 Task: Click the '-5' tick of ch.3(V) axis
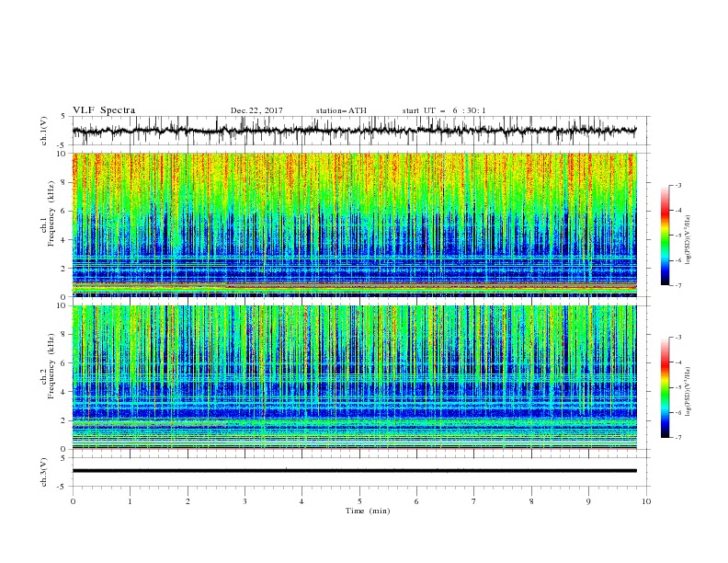(63, 487)
